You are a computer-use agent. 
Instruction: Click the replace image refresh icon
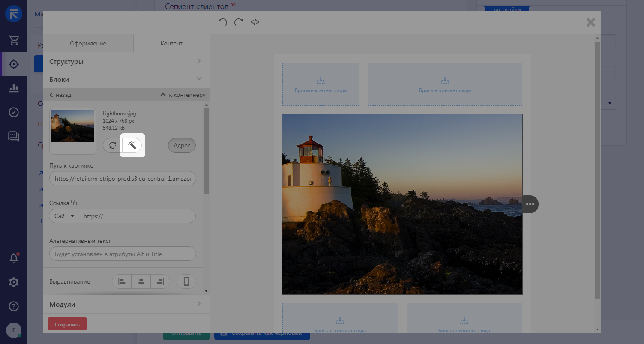point(112,145)
